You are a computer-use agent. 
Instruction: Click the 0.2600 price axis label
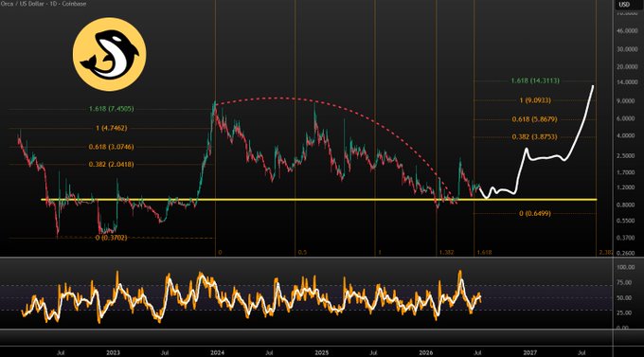tap(627, 253)
